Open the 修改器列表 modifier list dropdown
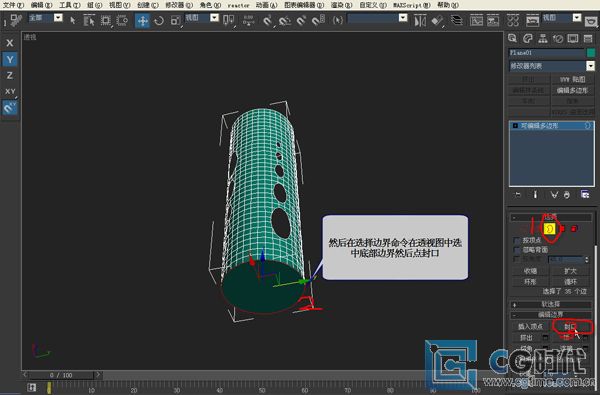Screen dimensions: 600x395 (552, 66)
